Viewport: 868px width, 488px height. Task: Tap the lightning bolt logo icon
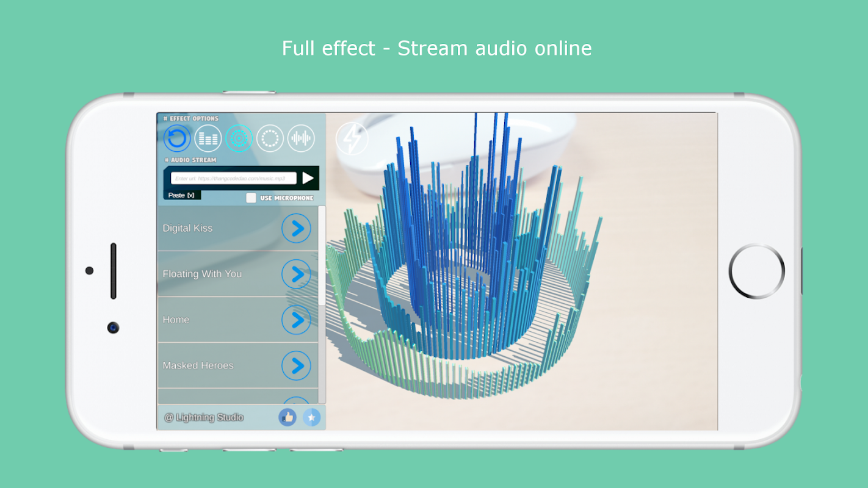pos(352,138)
